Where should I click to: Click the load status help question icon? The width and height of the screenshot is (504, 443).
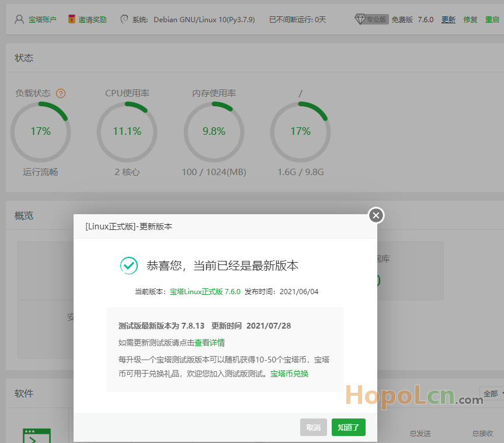[x=61, y=93]
